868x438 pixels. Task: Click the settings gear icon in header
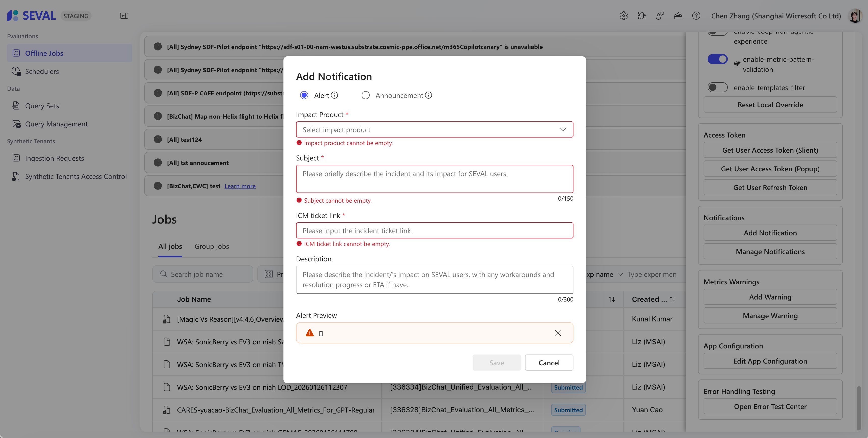(623, 16)
